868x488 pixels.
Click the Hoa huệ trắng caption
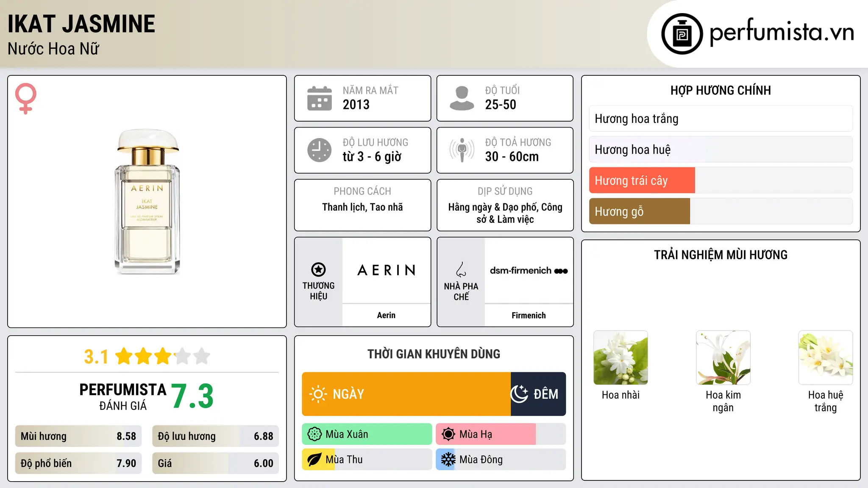tap(826, 401)
